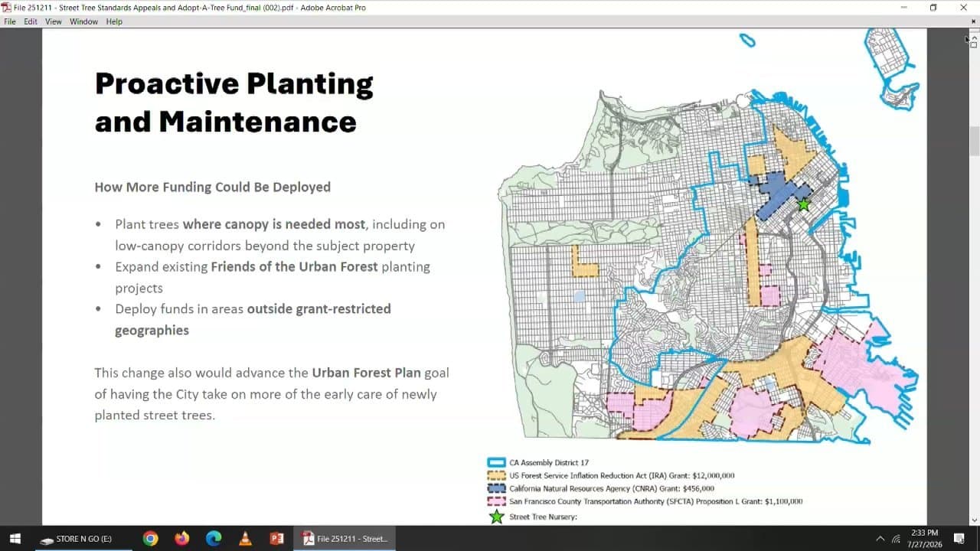
Task: Open the network Wi-Fi tray icon
Action: click(x=896, y=539)
